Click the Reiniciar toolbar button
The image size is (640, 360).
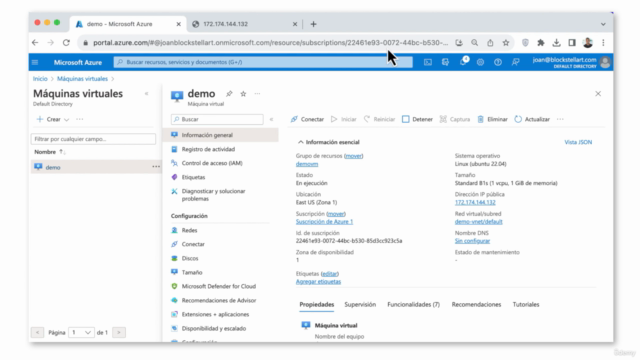click(x=380, y=119)
